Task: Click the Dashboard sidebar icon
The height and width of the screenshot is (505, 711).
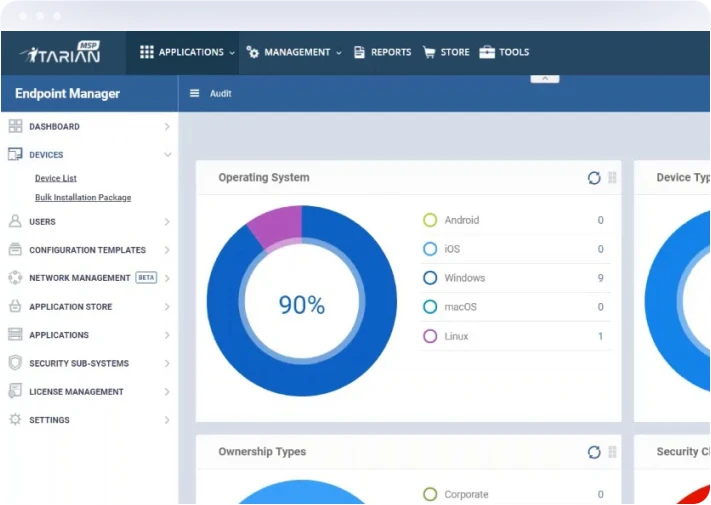Action: [15, 126]
